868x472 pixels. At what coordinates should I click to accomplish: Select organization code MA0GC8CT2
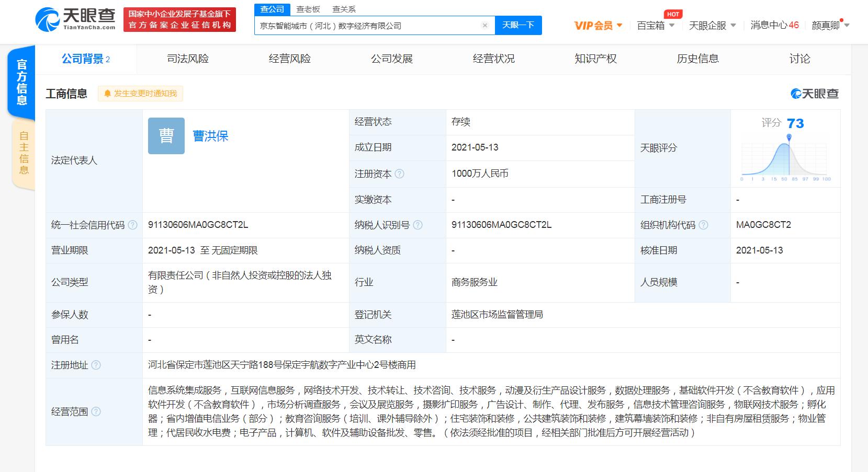point(763,225)
